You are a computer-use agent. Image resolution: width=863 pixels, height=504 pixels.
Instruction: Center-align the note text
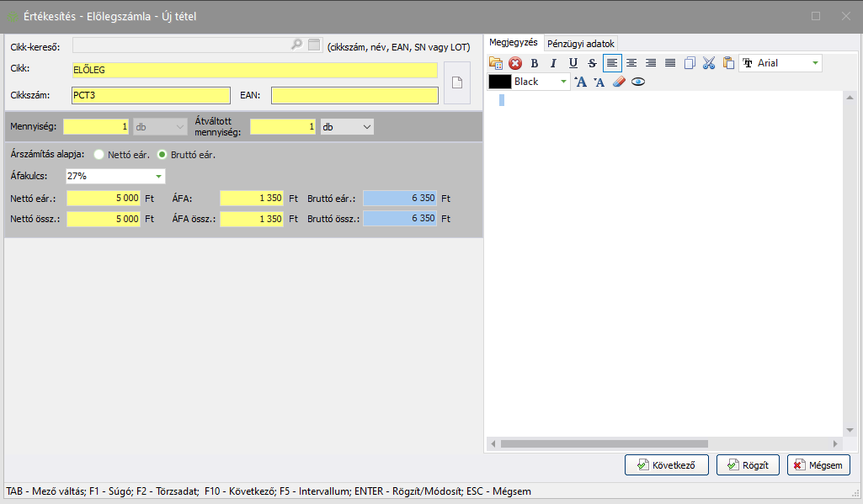[631, 63]
